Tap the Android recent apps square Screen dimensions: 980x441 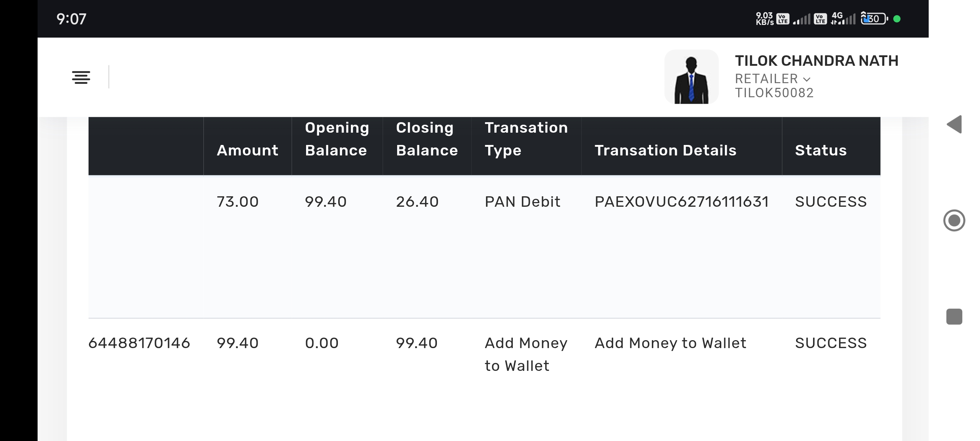pyautogui.click(x=954, y=317)
